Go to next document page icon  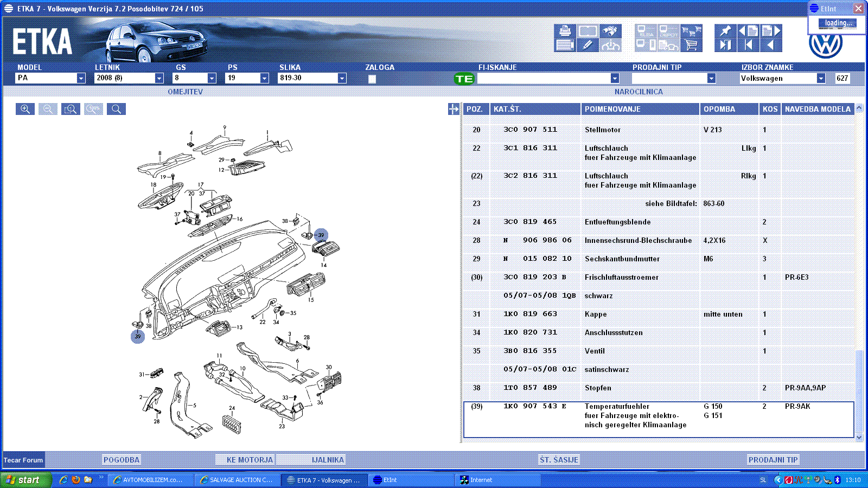(x=771, y=31)
